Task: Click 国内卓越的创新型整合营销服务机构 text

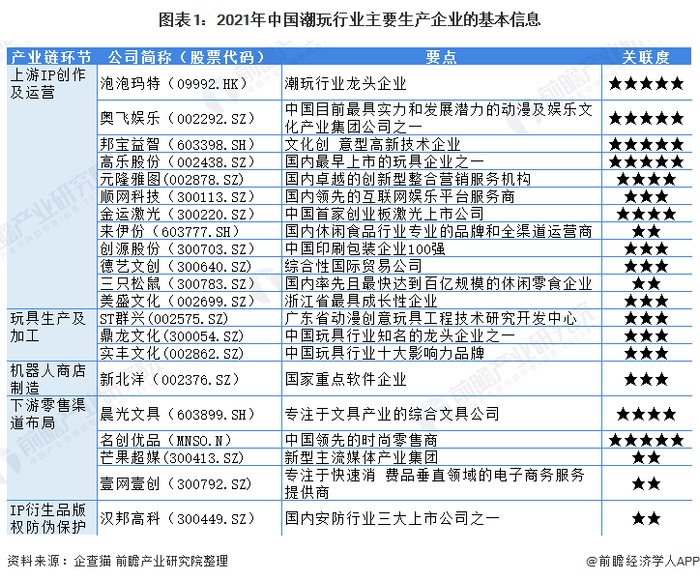Action: [408, 179]
